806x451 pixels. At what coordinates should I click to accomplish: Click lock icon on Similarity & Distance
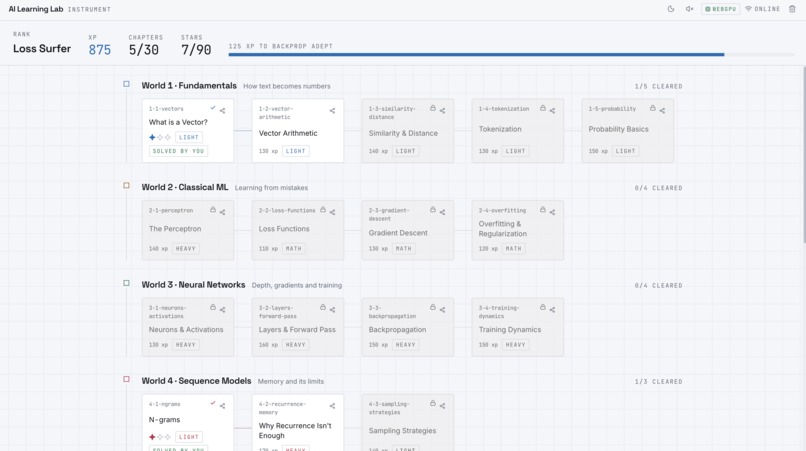pyautogui.click(x=433, y=108)
